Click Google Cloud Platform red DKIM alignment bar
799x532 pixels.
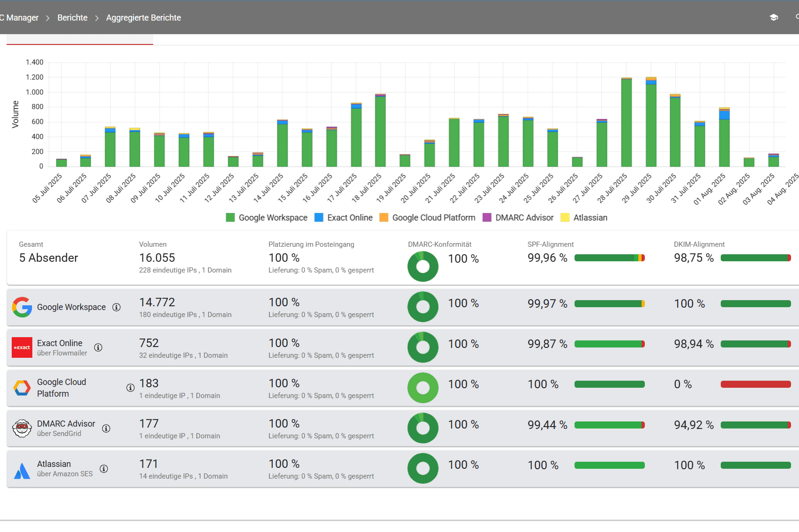coord(755,384)
